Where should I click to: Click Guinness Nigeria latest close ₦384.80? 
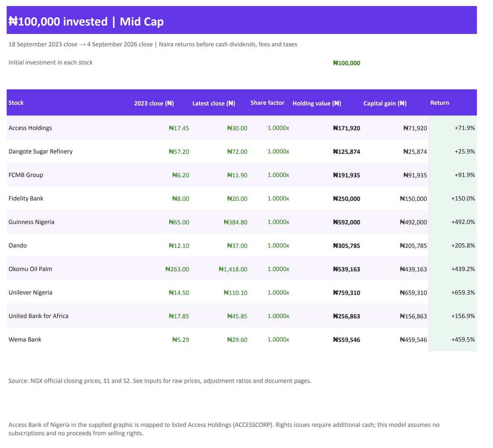(x=236, y=222)
